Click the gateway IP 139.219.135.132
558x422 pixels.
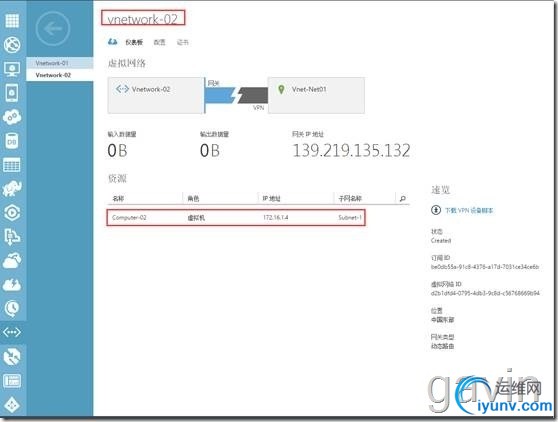pyautogui.click(x=351, y=150)
